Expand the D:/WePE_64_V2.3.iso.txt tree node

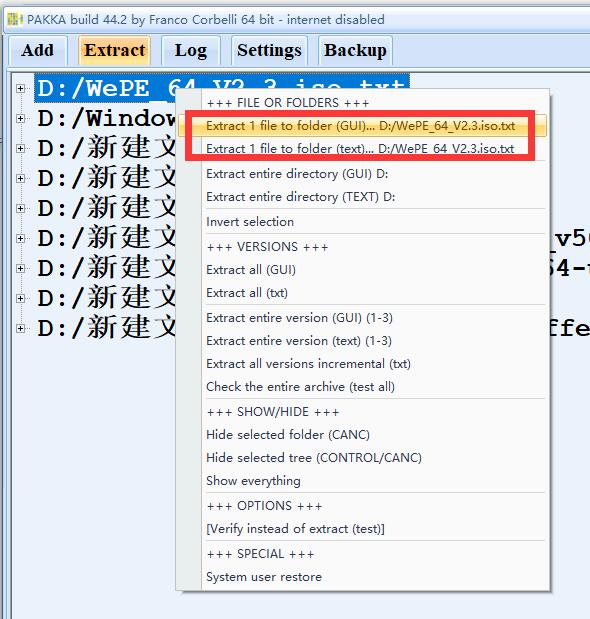[21, 88]
